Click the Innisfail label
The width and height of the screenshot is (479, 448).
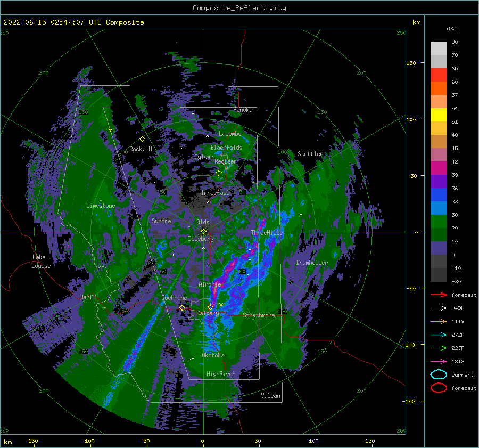click(x=215, y=193)
